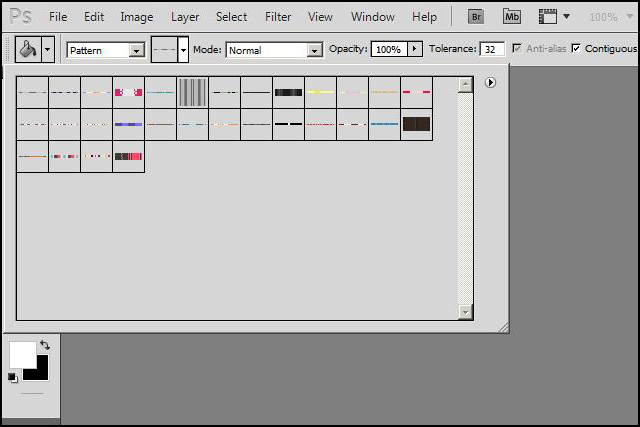640x427 pixels.
Task: Enable the Anti-alias checkbox
Action: point(517,49)
